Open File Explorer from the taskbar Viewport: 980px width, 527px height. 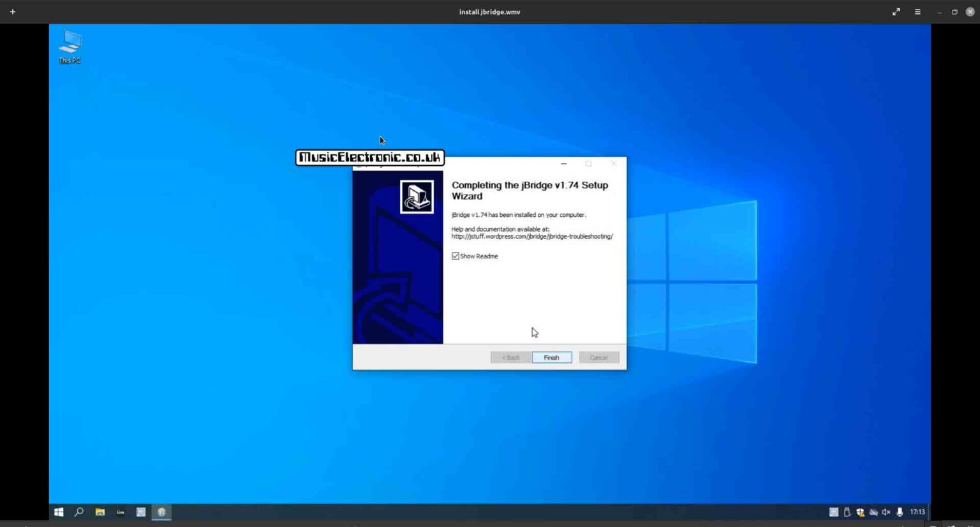(x=100, y=512)
